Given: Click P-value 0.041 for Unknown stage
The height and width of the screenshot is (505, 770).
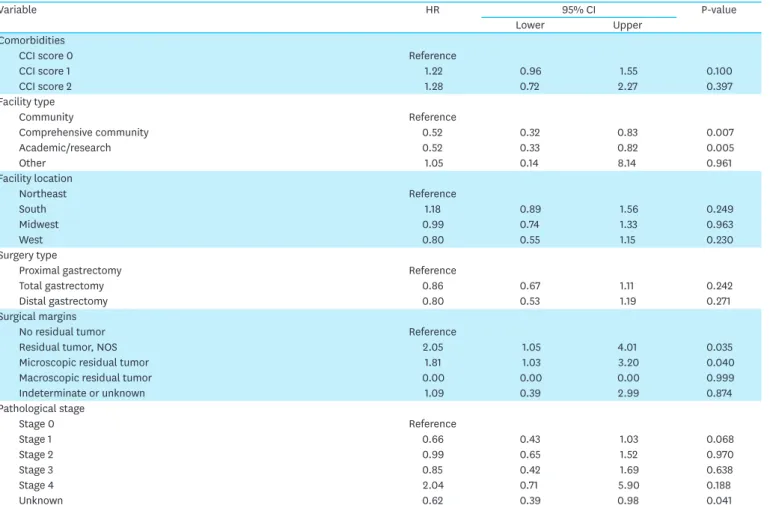Looking at the screenshot, I should 719,501.
